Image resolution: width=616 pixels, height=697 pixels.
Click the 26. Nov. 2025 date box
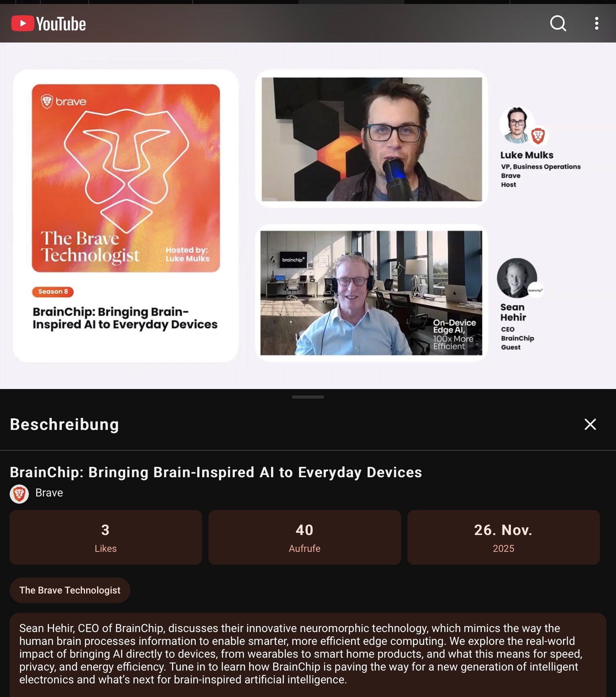pos(504,537)
